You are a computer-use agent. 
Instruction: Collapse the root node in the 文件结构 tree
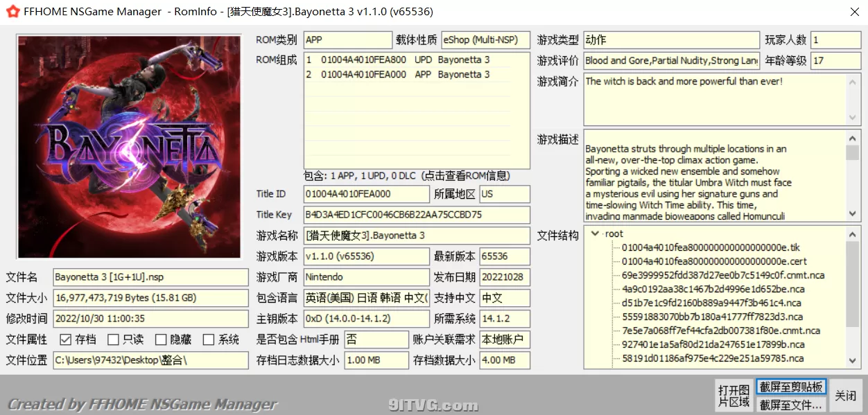click(594, 234)
